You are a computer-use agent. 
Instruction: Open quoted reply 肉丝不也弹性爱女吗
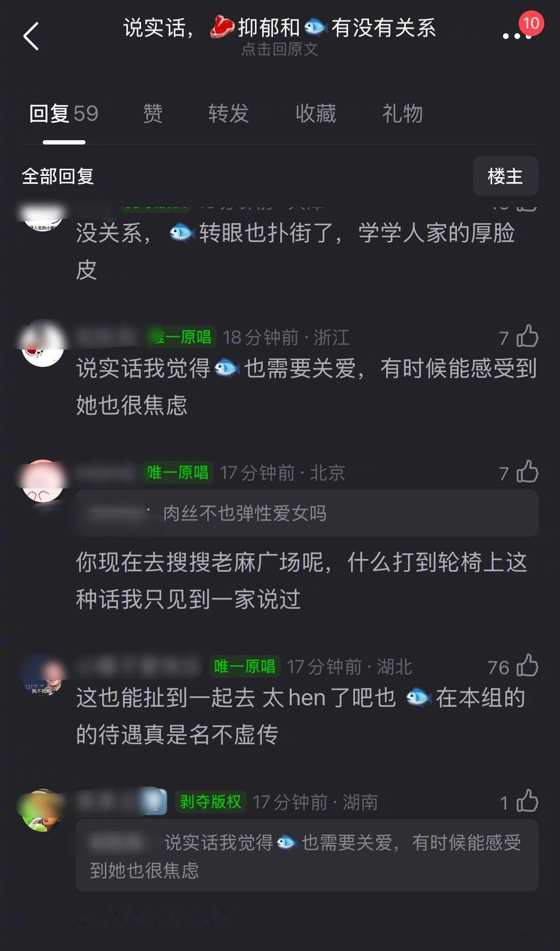(307, 513)
